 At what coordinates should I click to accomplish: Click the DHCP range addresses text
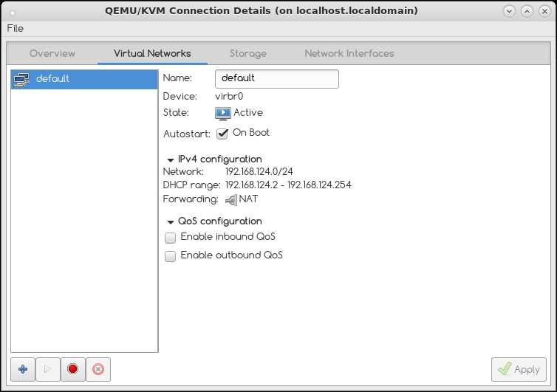(x=288, y=185)
